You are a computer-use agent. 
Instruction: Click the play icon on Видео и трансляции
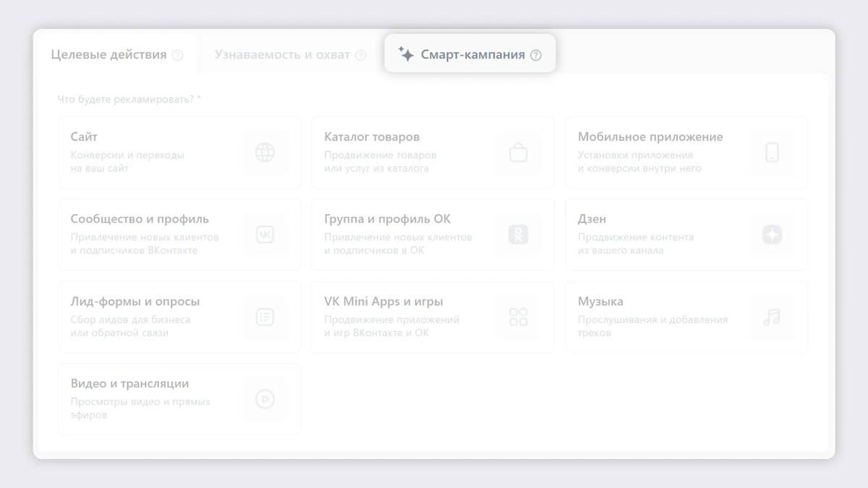pyautogui.click(x=265, y=398)
